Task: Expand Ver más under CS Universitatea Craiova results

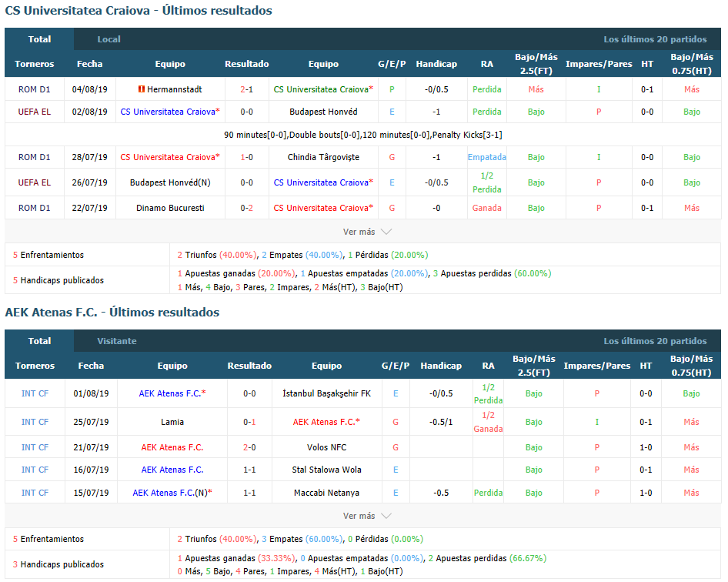Action: tap(367, 231)
